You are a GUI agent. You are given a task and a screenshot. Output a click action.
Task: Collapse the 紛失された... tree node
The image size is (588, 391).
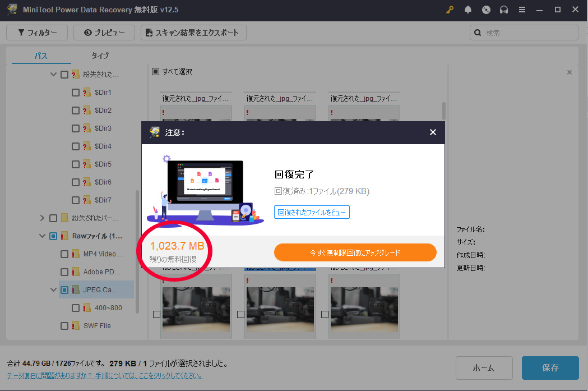(54, 74)
